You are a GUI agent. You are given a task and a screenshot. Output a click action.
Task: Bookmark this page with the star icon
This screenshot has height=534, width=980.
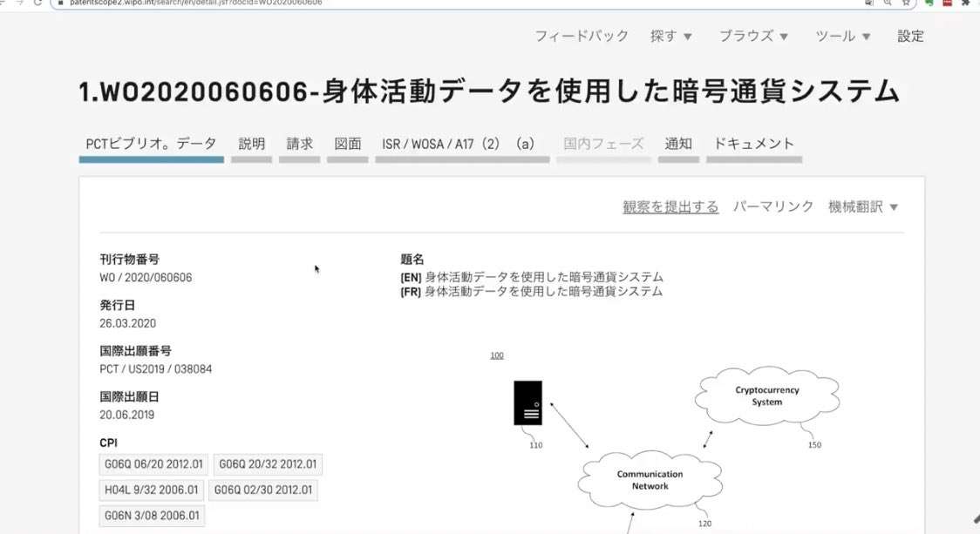(x=907, y=3)
